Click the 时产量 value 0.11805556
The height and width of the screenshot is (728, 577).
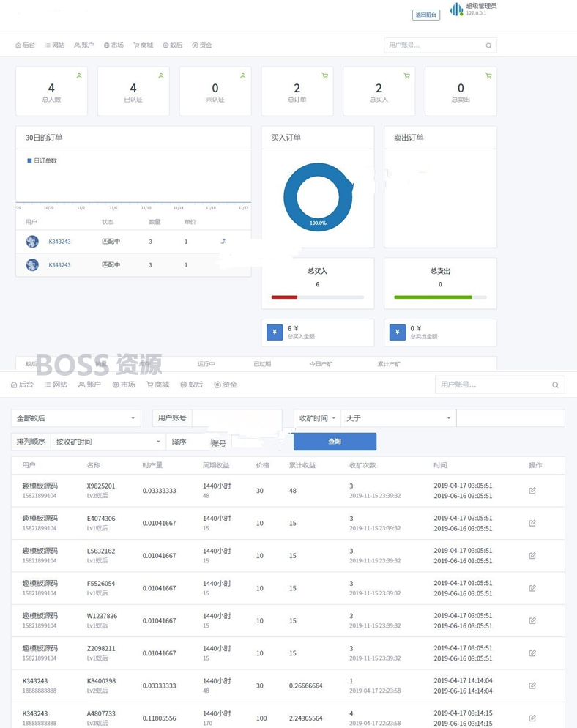[159, 718]
